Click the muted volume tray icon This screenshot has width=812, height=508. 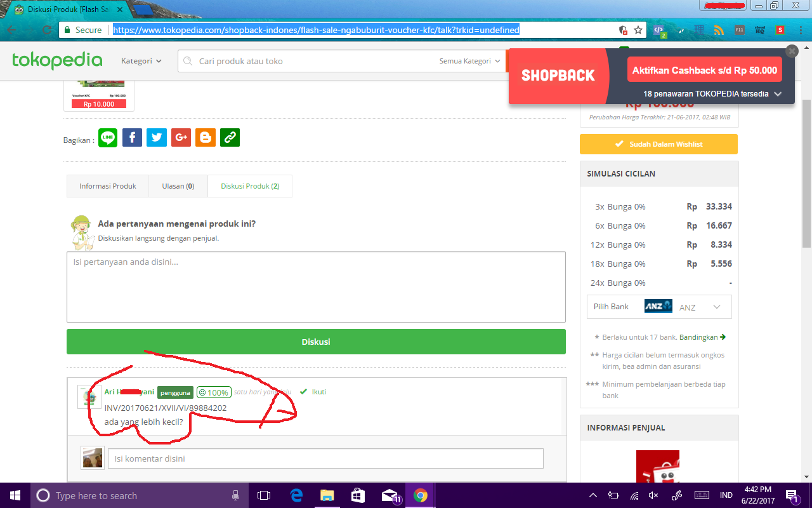pos(653,495)
